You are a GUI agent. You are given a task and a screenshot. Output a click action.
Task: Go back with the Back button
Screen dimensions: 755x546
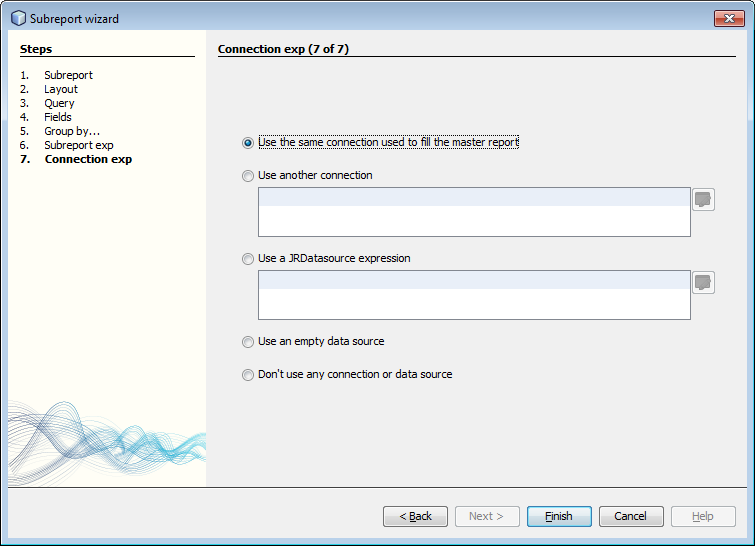click(415, 516)
